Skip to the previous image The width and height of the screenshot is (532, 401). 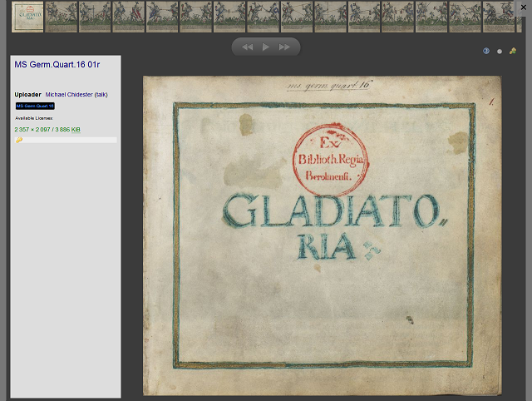(247, 47)
